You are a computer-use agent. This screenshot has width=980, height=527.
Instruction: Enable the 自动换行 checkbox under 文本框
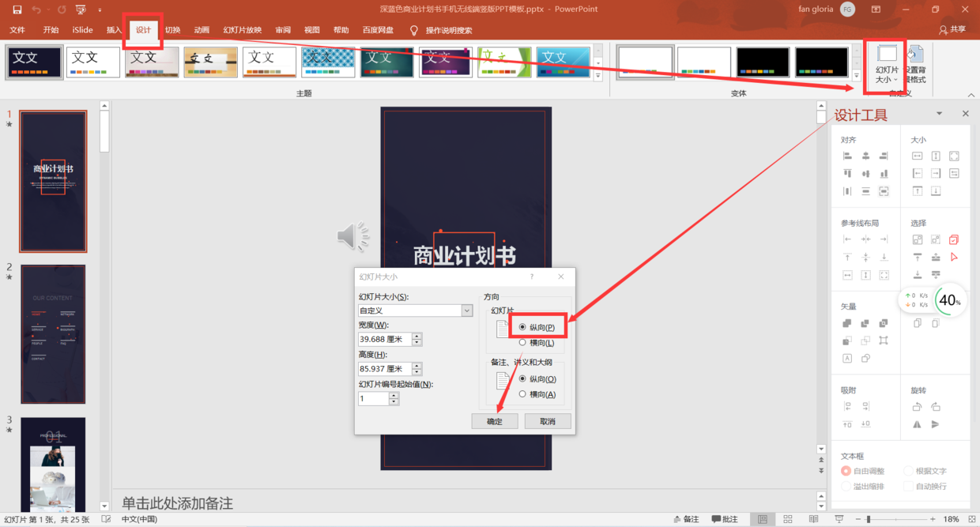click(x=910, y=485)
